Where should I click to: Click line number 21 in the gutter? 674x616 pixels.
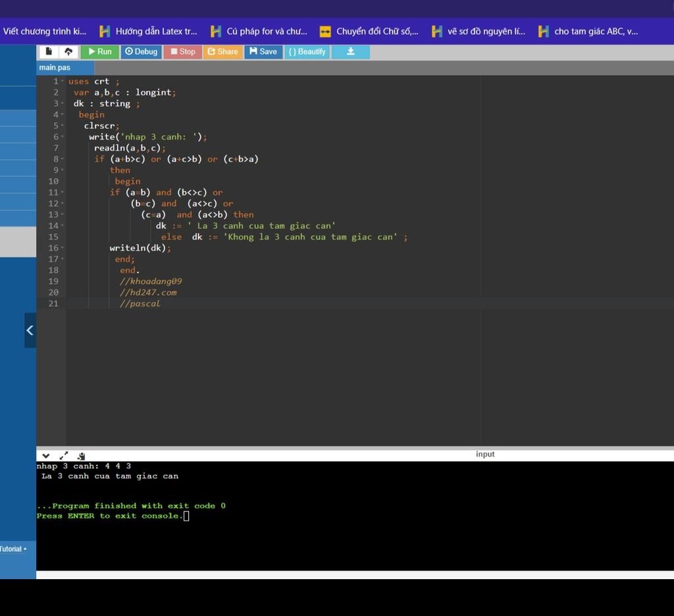[53, 303]
